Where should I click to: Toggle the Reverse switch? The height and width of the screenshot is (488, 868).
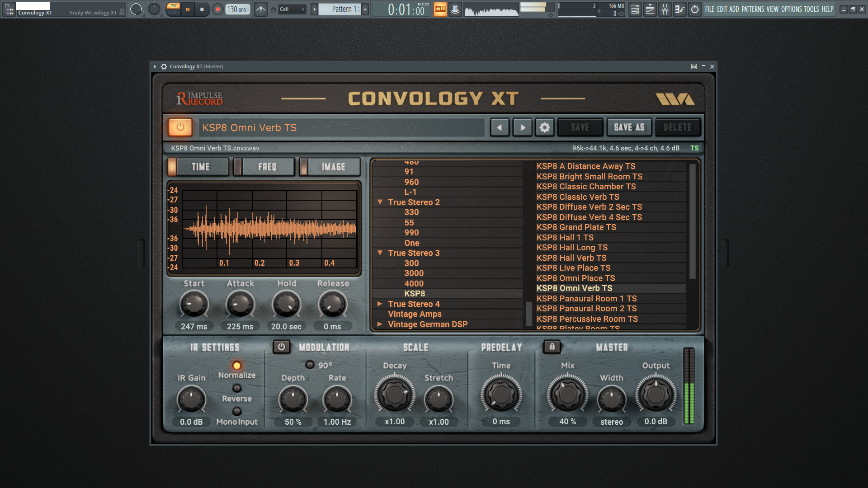[x=237, y=388]
